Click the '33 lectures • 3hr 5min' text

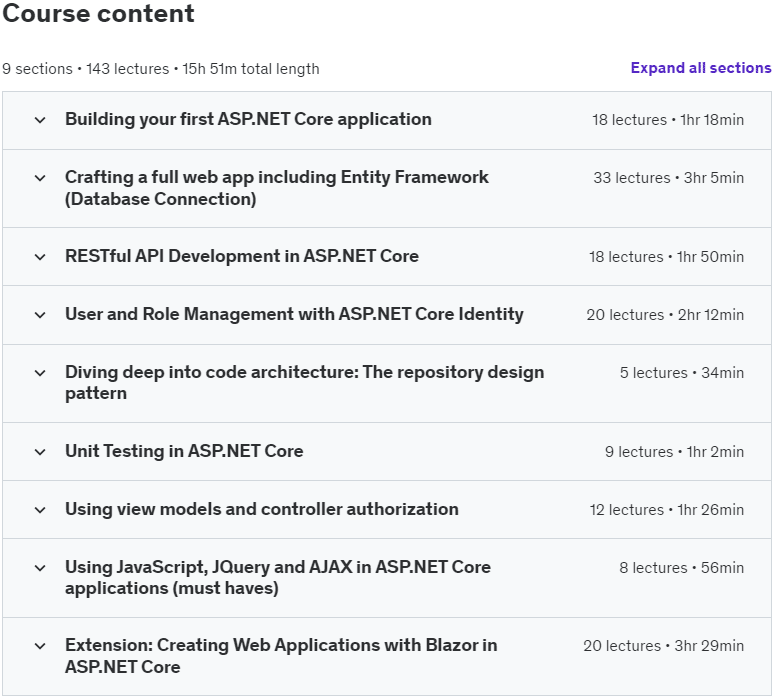point(668,178)
